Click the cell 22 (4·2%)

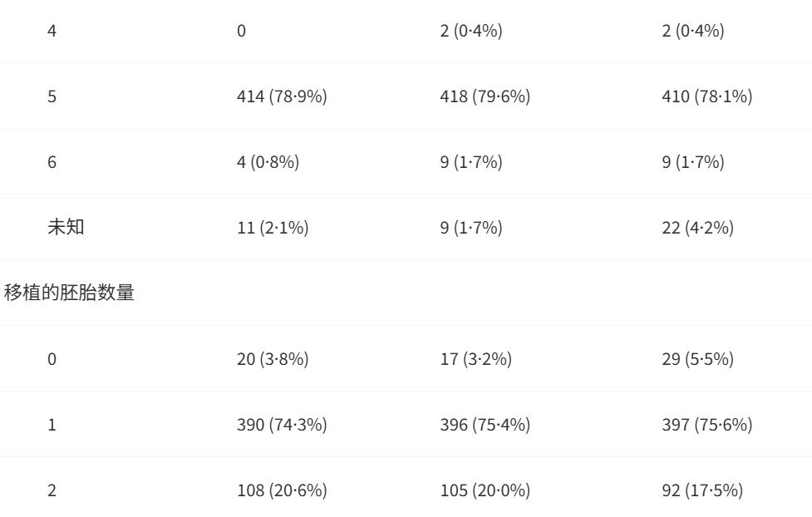pos(697,228)
